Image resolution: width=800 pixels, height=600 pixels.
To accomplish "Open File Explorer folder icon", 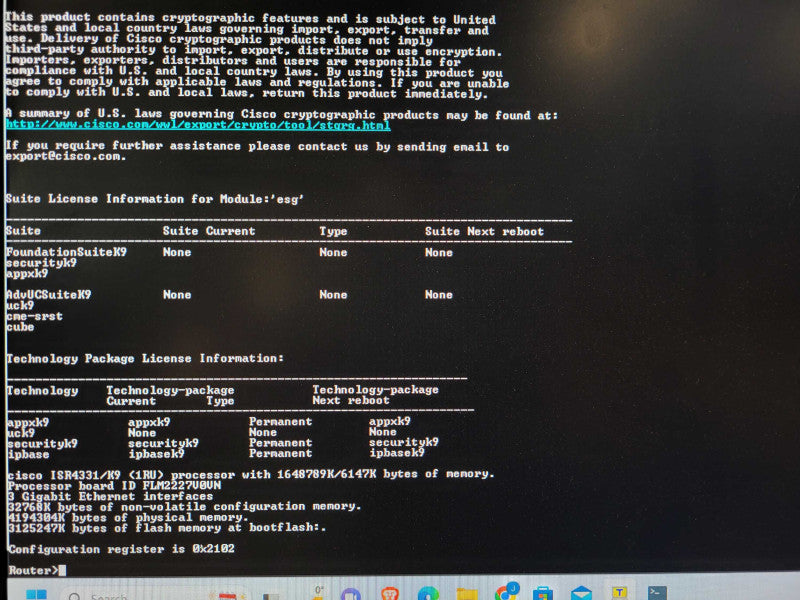I will pyautogui.click(x=466, y=594).
